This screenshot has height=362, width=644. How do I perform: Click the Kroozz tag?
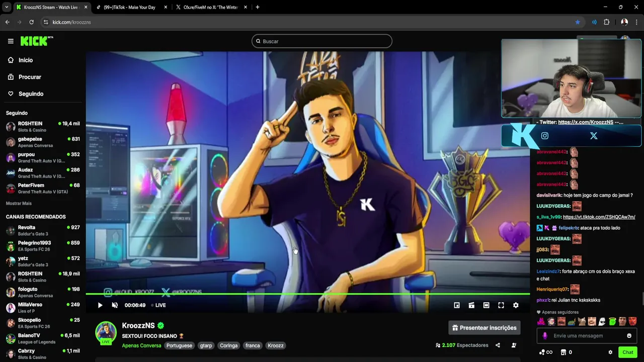[x=276, y=346]
